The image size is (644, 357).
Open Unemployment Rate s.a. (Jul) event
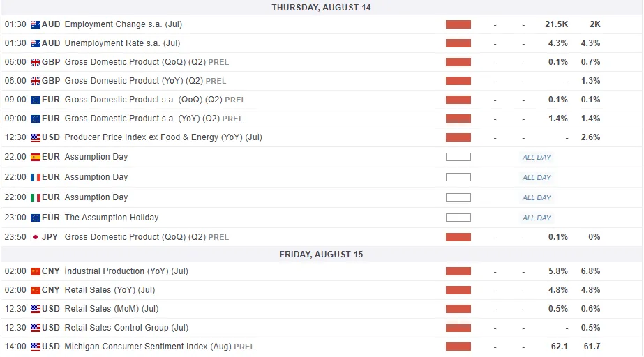click(123, 43)
